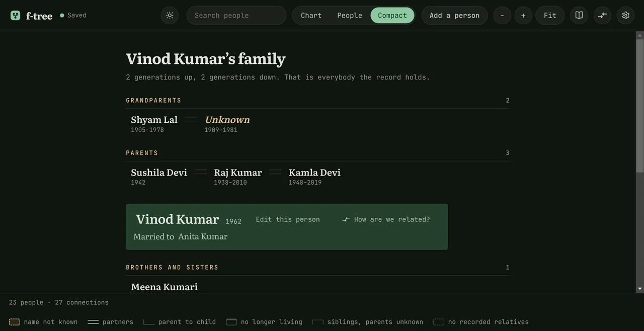Image resolution: width=644 pixels, height=331 pixels.
Task: Click the 'partners' legend double-line icon
Action: [93, 322]
